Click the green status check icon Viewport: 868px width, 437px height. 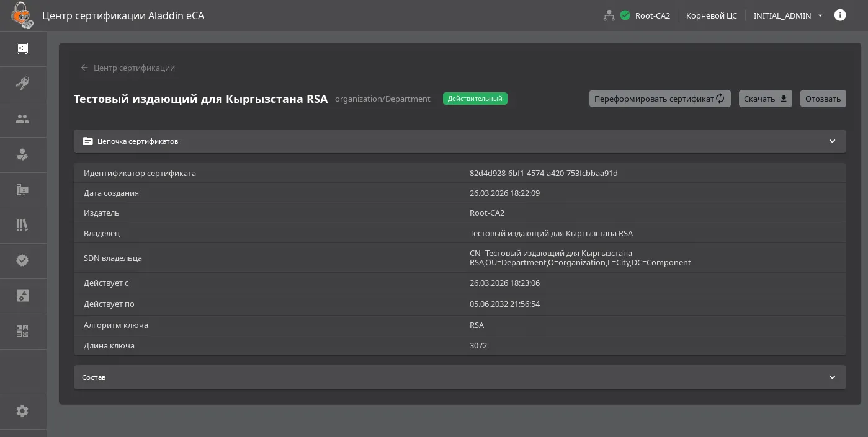tap(625, 15)
